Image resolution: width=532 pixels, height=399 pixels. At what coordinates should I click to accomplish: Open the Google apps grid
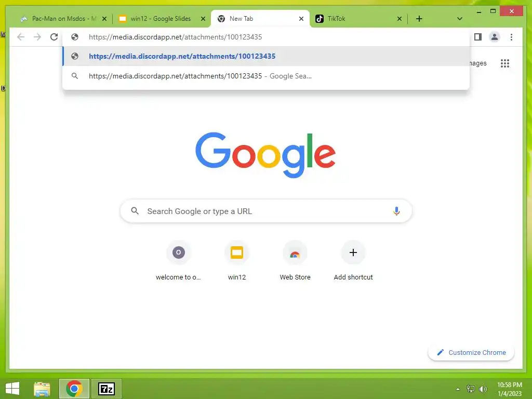[x=505, y=63]
